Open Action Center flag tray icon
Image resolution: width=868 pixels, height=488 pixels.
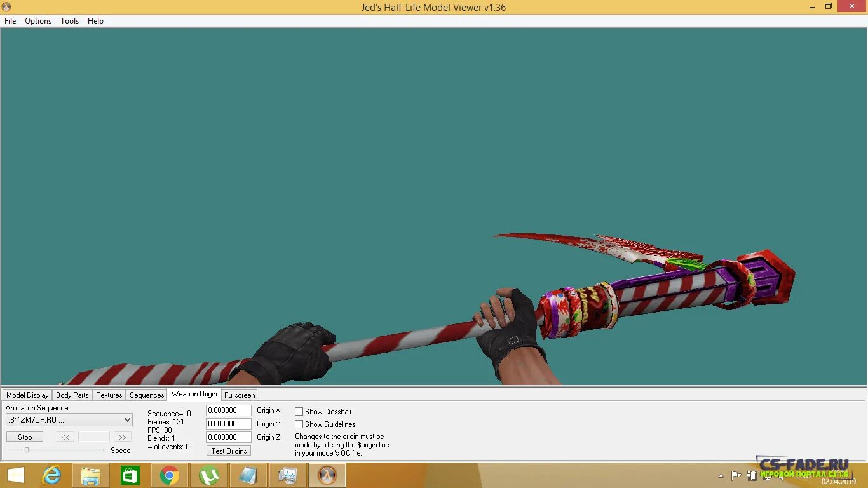coord(736,475)
